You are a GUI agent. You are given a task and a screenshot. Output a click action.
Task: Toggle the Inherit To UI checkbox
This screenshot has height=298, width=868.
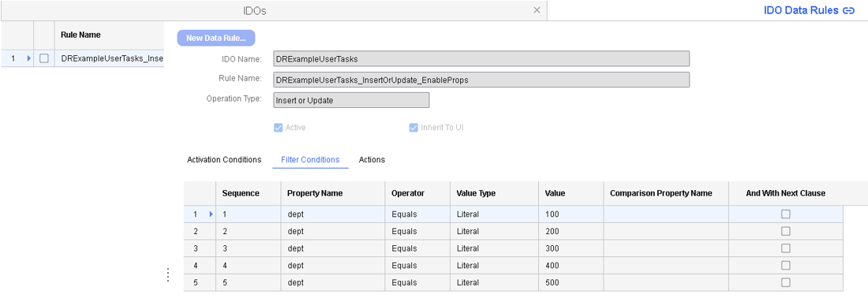(x=413, y=128)
